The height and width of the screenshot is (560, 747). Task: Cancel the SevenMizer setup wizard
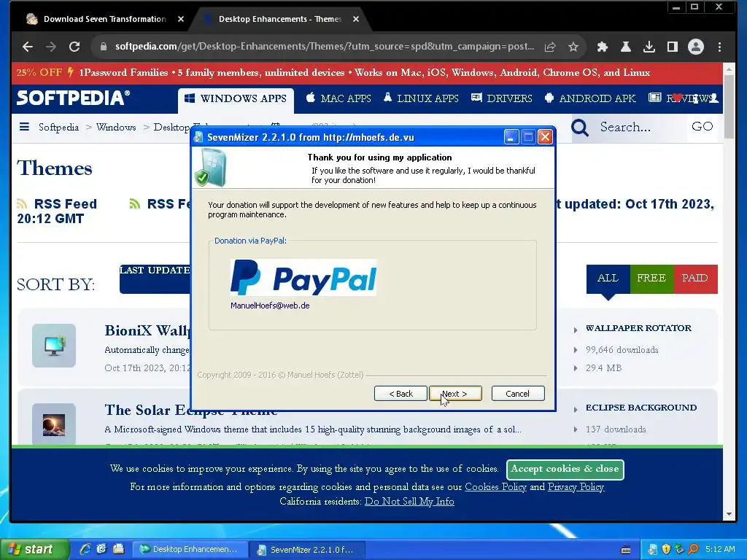518,393
